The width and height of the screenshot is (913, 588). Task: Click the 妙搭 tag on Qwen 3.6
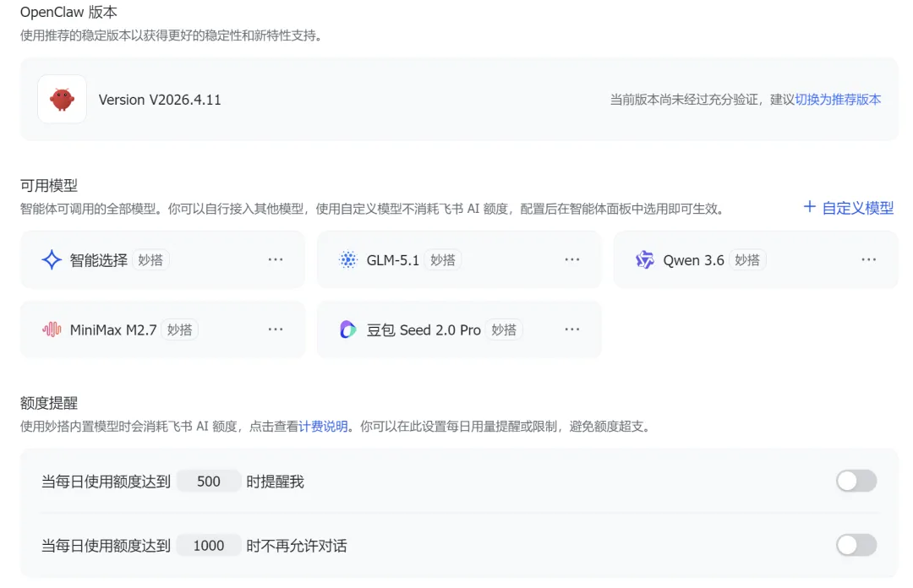747,260
